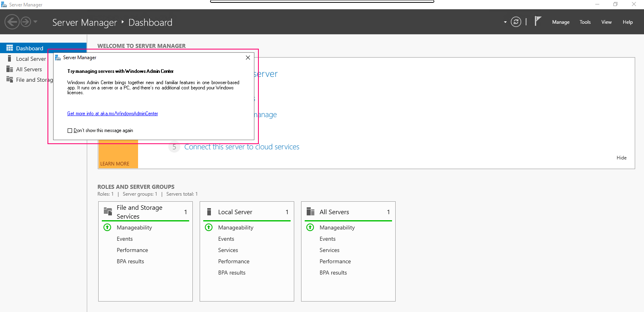Click the back navigation arrow
Image resolution: width=644 pixels, height=312 pixels.
(x=12, y=22)
